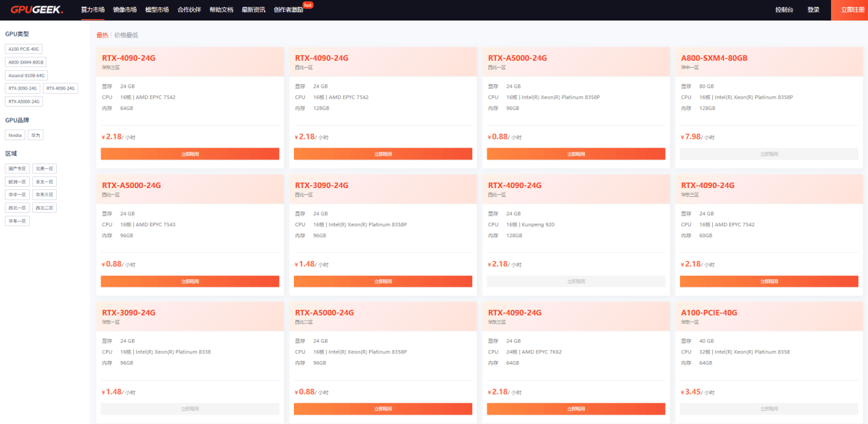Click the A800-SXM4-80GB card title
This screenshot has width=868, height=424.
714,58
